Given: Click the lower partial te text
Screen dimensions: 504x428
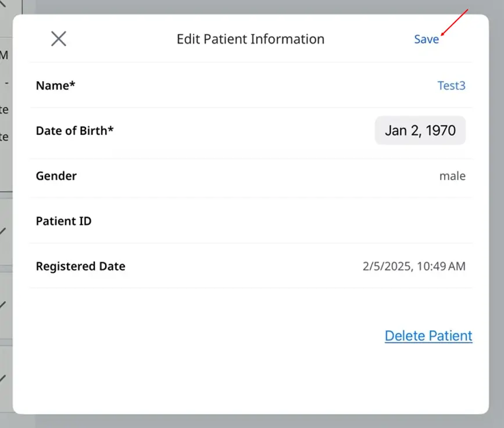Looking at the screenshot, I should (x=4, y=137).
